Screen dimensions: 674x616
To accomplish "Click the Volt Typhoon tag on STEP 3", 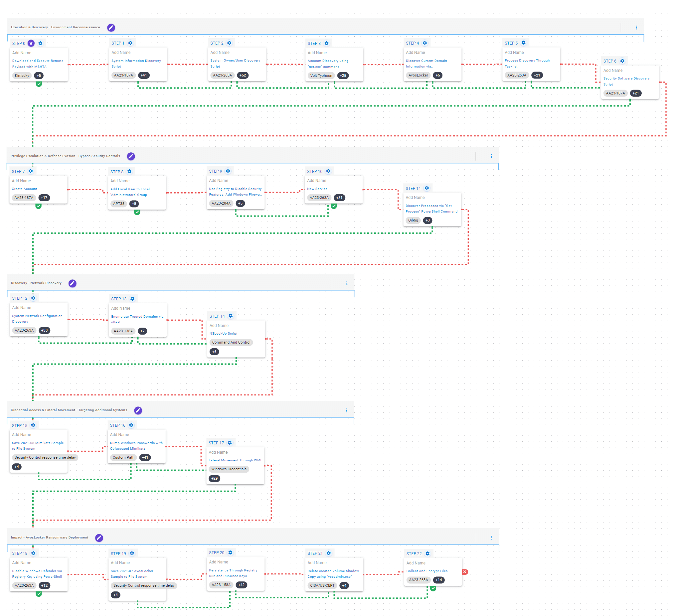I will (321, 76).
